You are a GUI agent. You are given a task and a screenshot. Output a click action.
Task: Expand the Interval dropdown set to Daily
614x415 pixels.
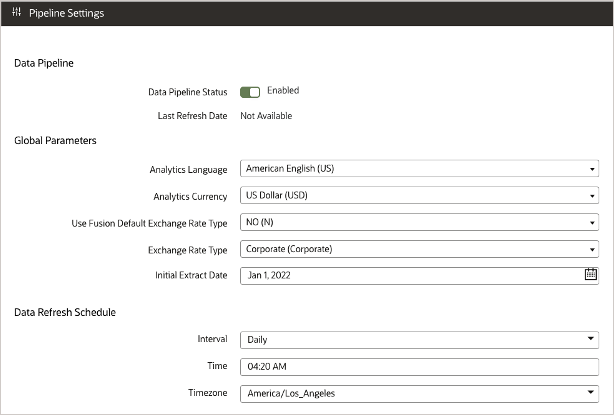click(593, 340)
